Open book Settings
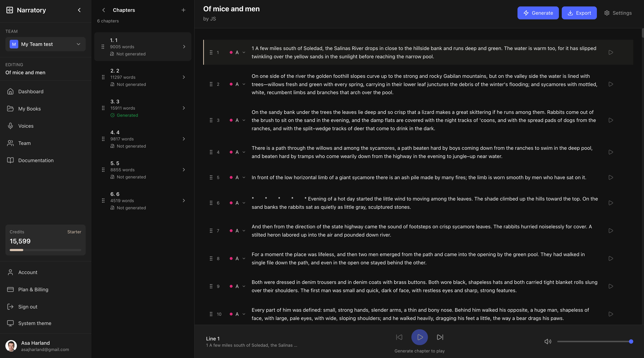The height and width of the screenshot is (358, 644). (618, 13)
